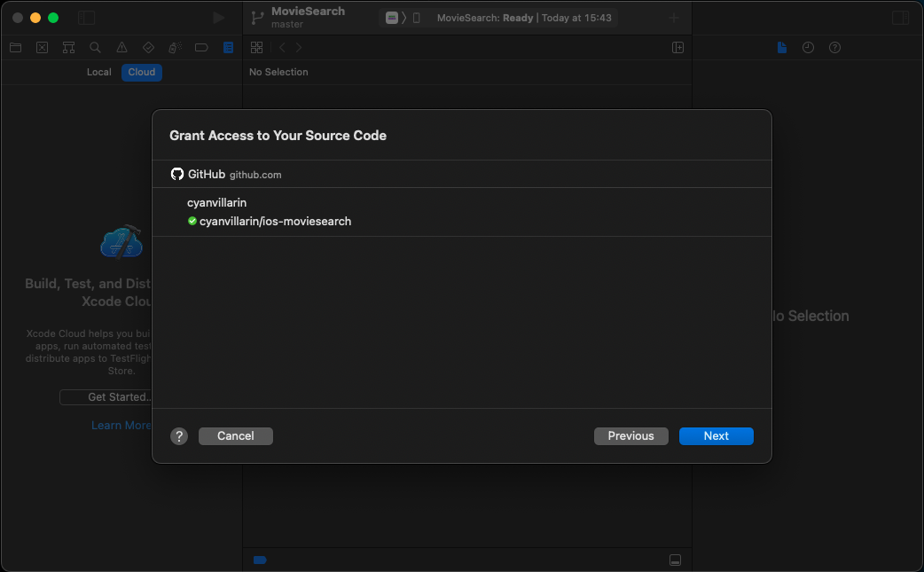Switch to the Local reports tab
Viewport: 924px width, 572px height.
(99, 72)
